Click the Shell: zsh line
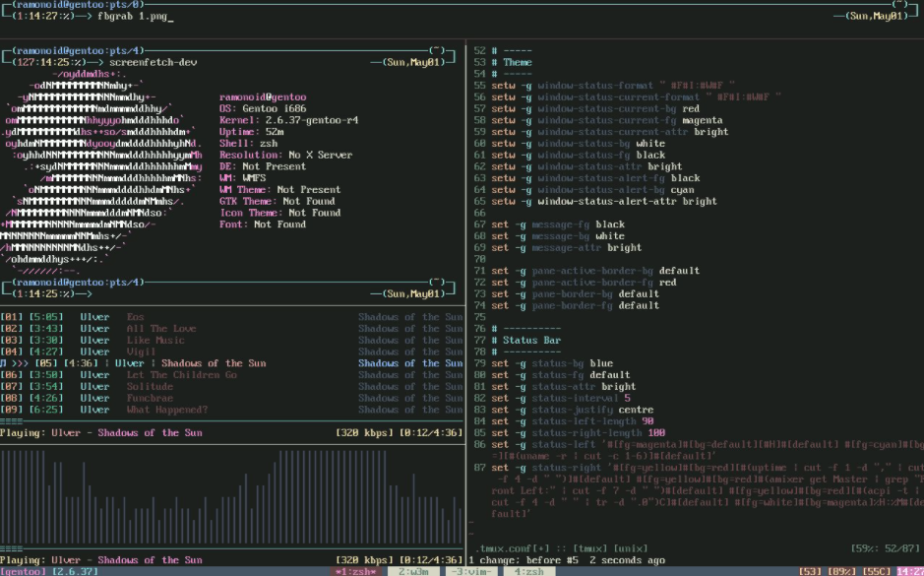This screenshot has width=924, height=576. (248, 144)
